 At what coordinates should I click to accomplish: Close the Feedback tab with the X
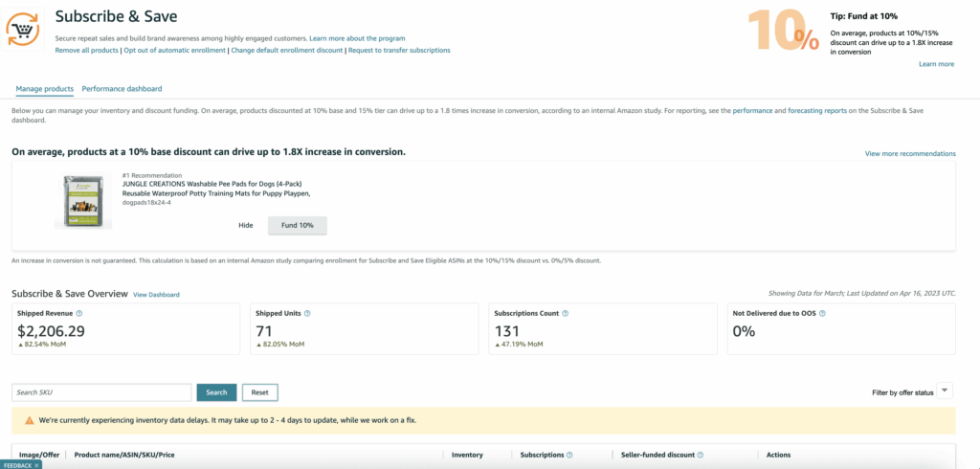pos(37,466)
